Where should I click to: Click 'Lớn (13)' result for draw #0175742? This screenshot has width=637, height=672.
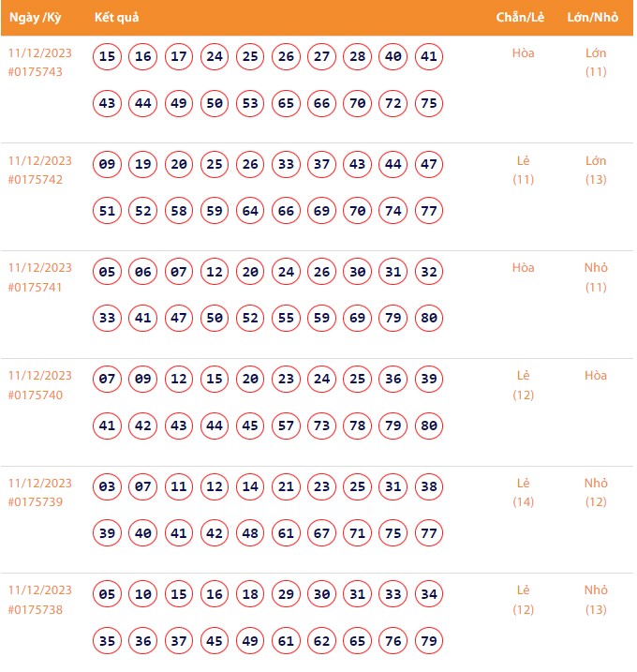point(596,171)
